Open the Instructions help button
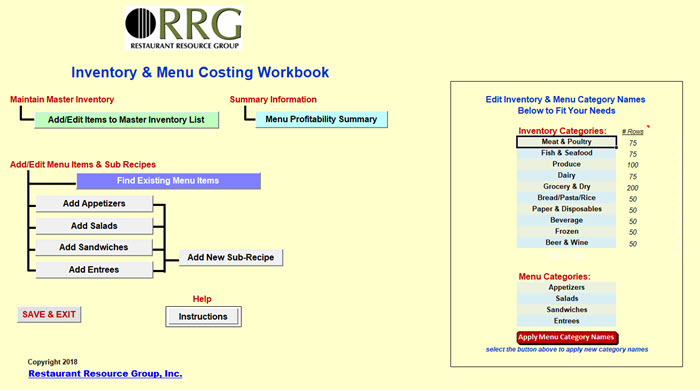Image resolution: width=700 pixels, height=391 pixels. (x=203, y=316)
